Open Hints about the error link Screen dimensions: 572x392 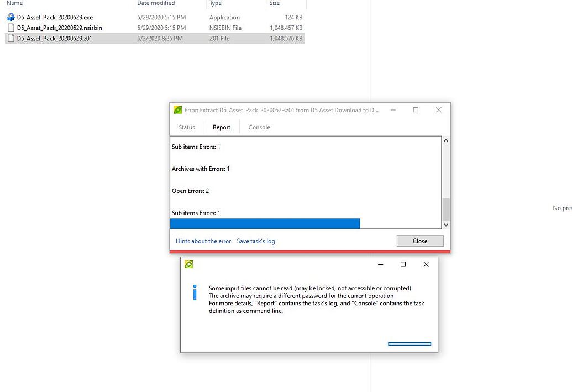(x=203, y=241)
